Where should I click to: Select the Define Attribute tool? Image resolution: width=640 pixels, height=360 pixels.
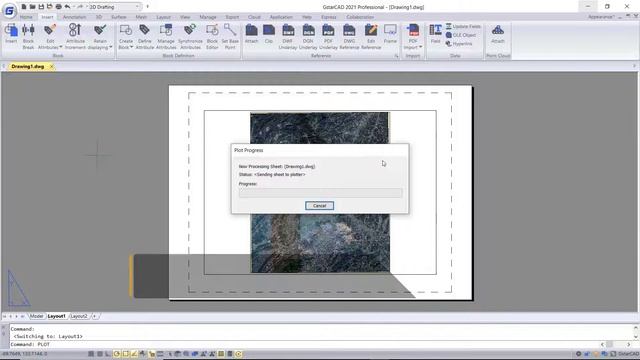click(144, 36)
